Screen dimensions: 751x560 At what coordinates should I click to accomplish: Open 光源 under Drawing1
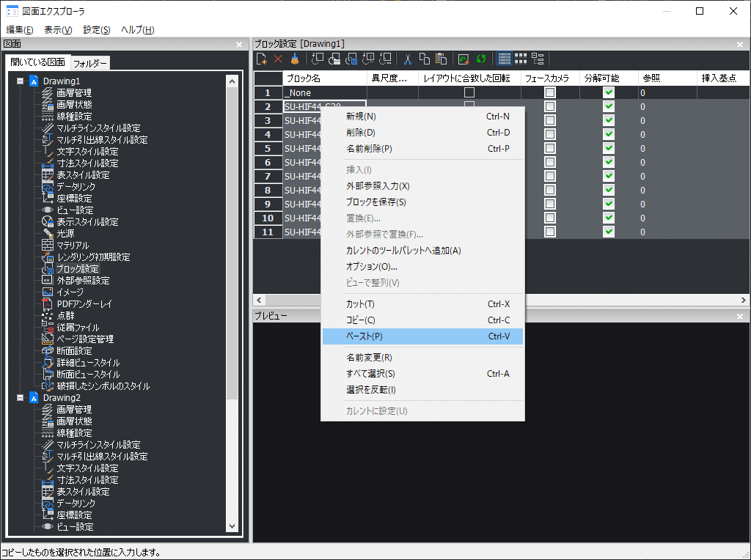coord(65,234)
